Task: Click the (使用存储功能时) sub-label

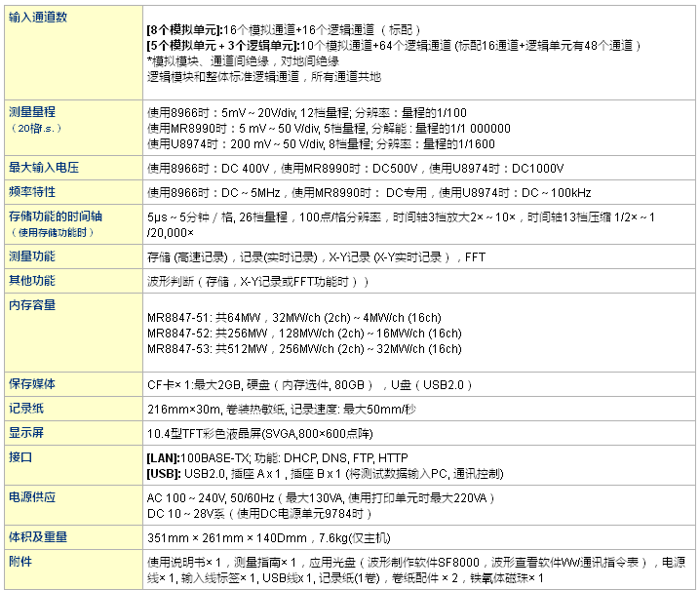Action: [x=53, y=232]
